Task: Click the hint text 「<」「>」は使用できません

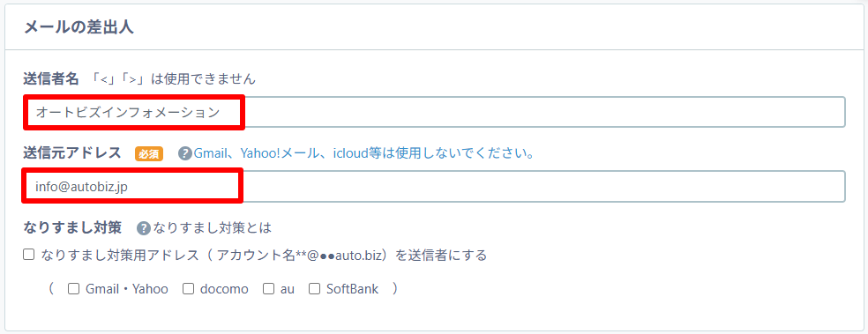Action: click(x=173, y=79)
